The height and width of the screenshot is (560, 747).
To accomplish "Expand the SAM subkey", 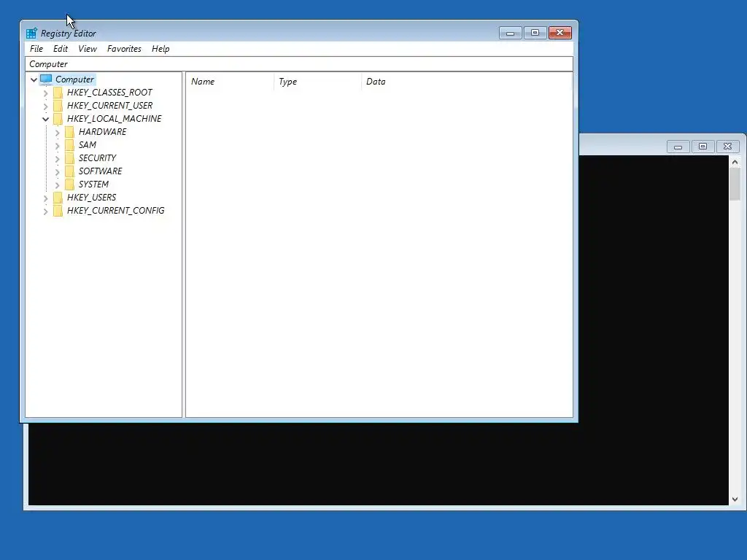I will (x=57, y=145).
